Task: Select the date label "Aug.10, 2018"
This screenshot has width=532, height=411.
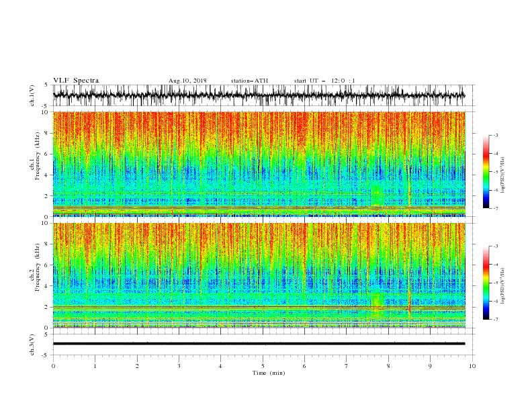Action: pyautogui.click(x=187, y=81)
